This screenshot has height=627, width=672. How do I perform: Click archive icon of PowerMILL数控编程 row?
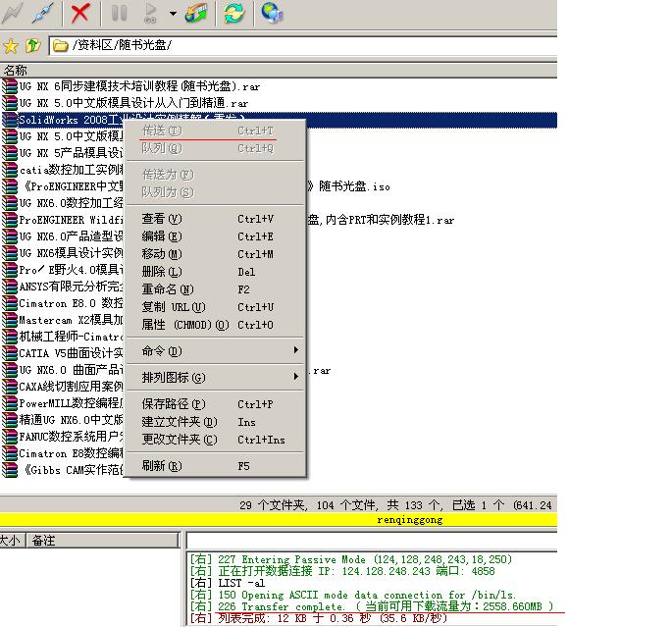10,403
